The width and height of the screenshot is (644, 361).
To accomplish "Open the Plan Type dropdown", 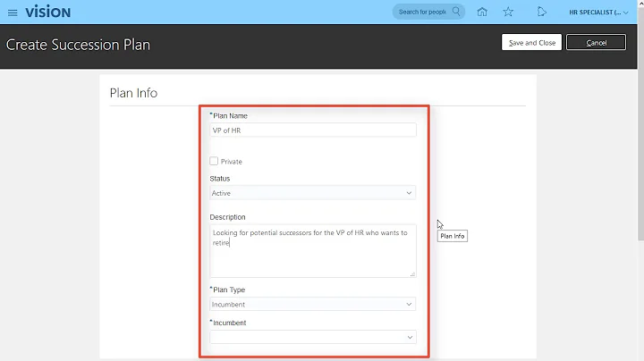I will (x=312, y=304).
